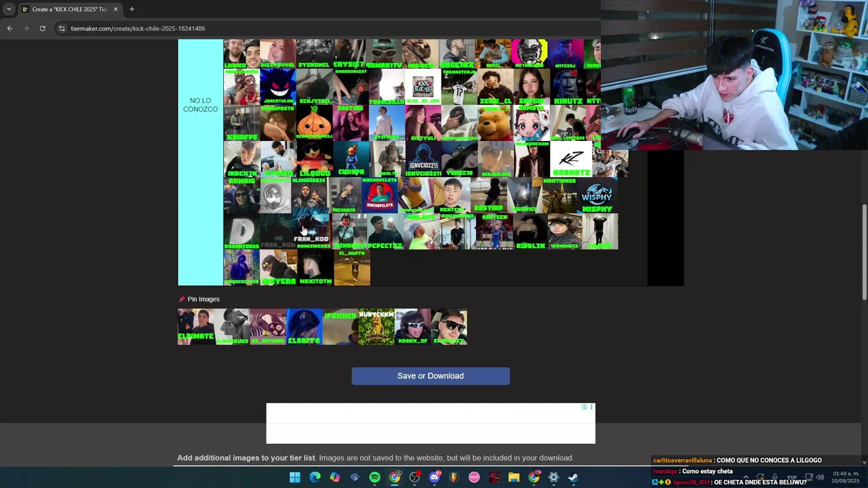Select the CRYSIS7 image
The height and width of the screenshot is (488, 868).
click(x=348, y=54)
